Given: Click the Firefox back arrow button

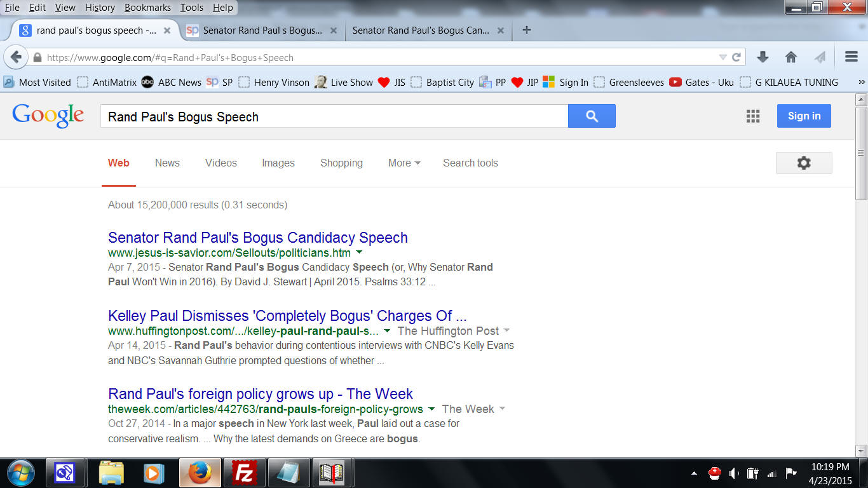Looking at the screenshot, I should click(17, 57).
